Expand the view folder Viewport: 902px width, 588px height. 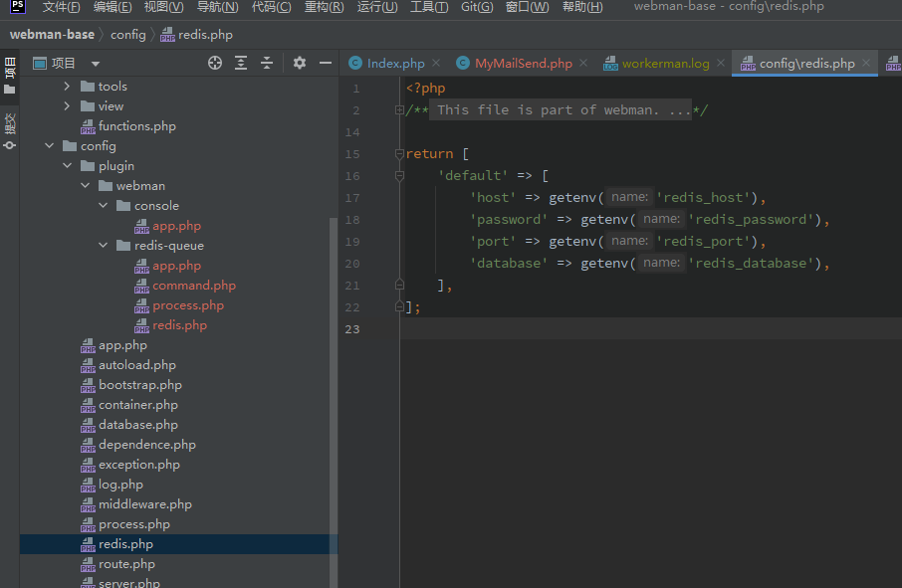click(x=68, y=106)
